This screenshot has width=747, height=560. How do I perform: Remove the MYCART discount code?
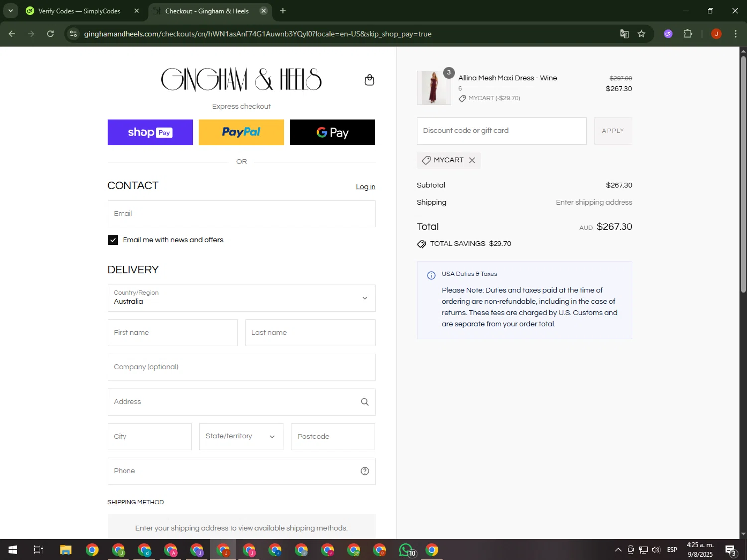tap(472, 160)
